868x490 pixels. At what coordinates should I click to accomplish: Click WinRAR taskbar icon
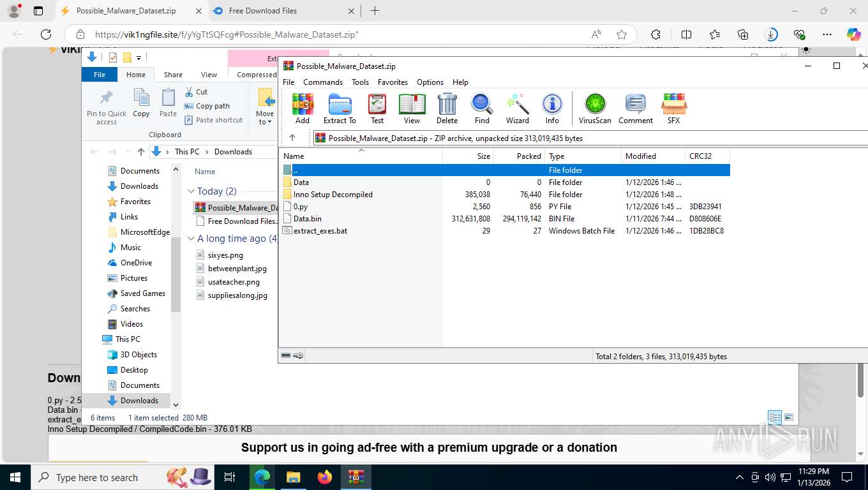click(x=356, y=477)
